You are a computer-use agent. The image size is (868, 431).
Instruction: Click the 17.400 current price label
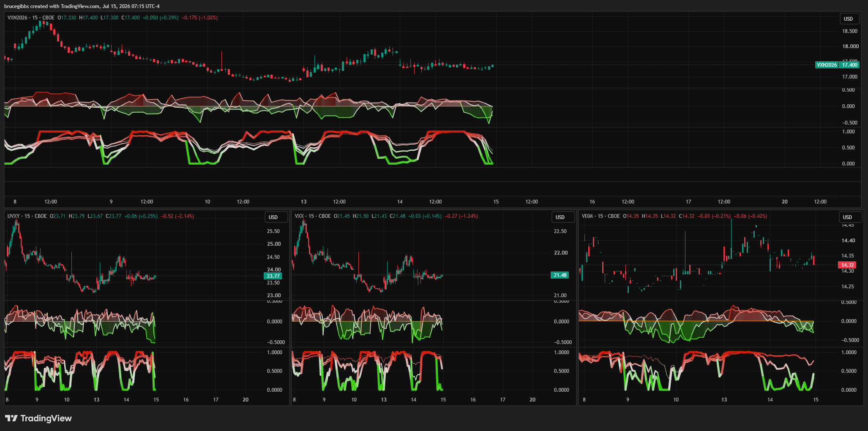(850, 65)
